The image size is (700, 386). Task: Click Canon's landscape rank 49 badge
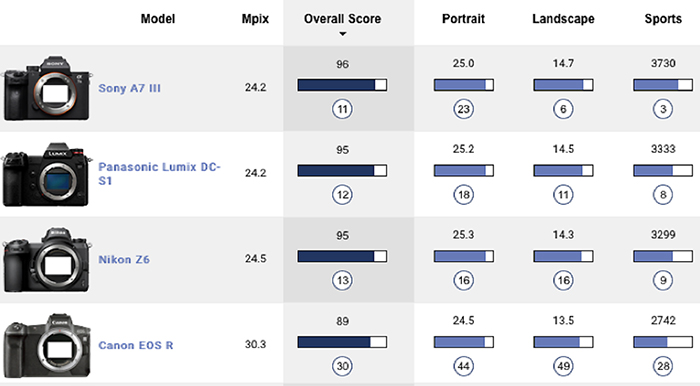[563, 366]
